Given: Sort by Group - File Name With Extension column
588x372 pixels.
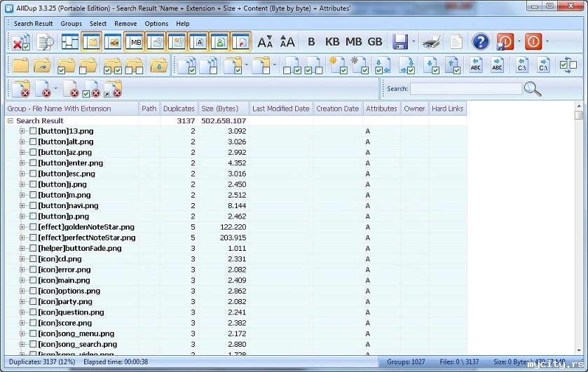Looking at the screenshot, I should pos(71,109).
